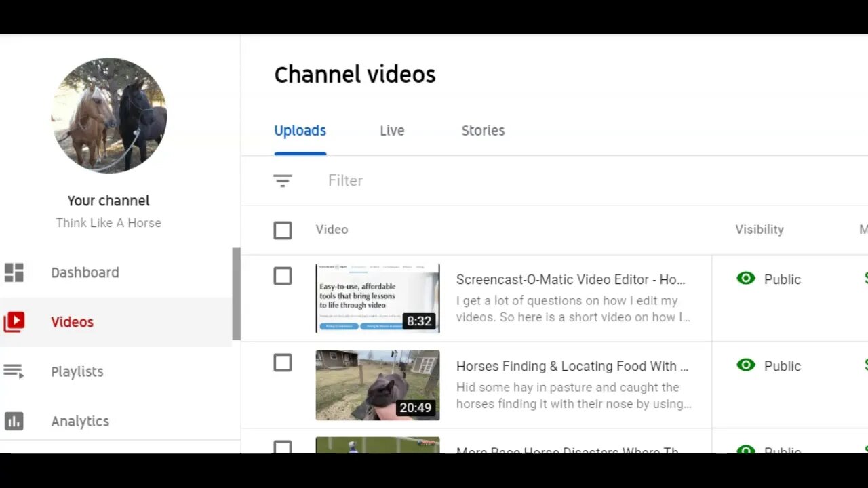Click the red Videos icon in sidebar

tap(14, 322)
